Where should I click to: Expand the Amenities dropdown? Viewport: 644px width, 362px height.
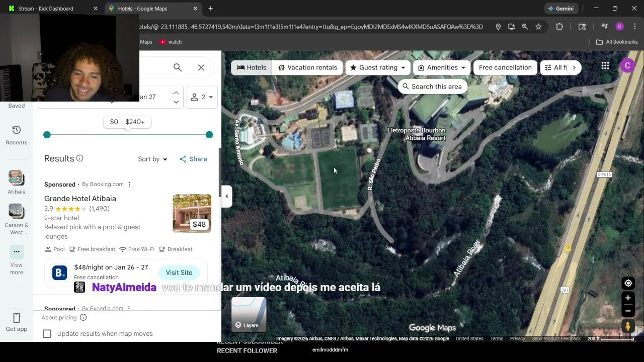coord(442,67)
